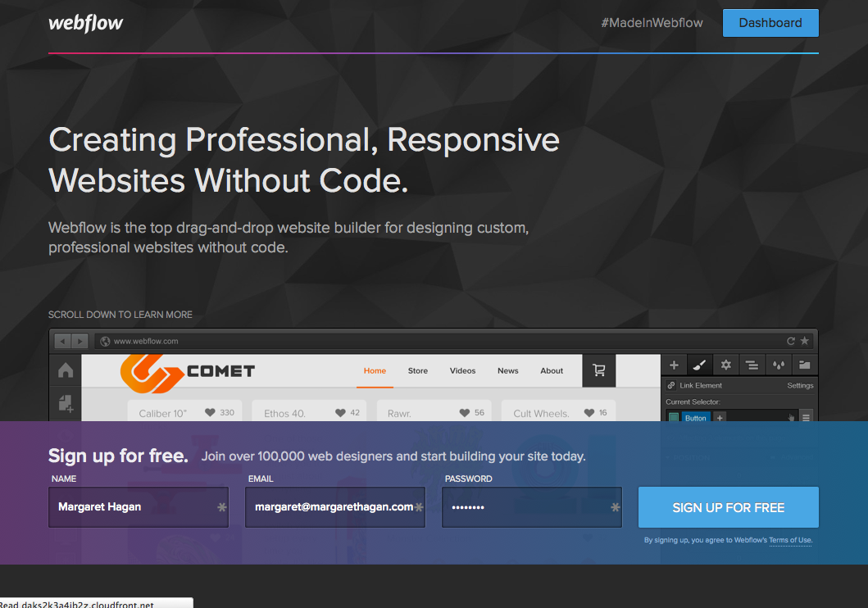Click the heart icon on Rawr.
The width and height of the screenshot is (868, 608).
pyautogui.click(x=465, y=413)
